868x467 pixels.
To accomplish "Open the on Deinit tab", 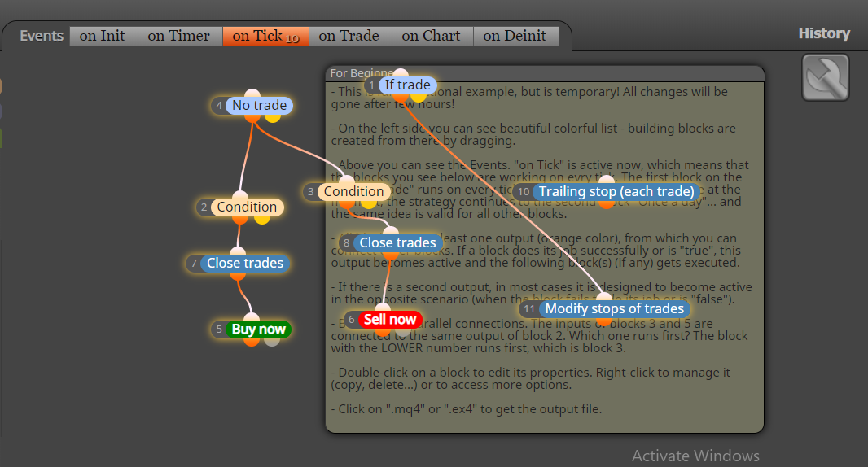I will 515,36.
